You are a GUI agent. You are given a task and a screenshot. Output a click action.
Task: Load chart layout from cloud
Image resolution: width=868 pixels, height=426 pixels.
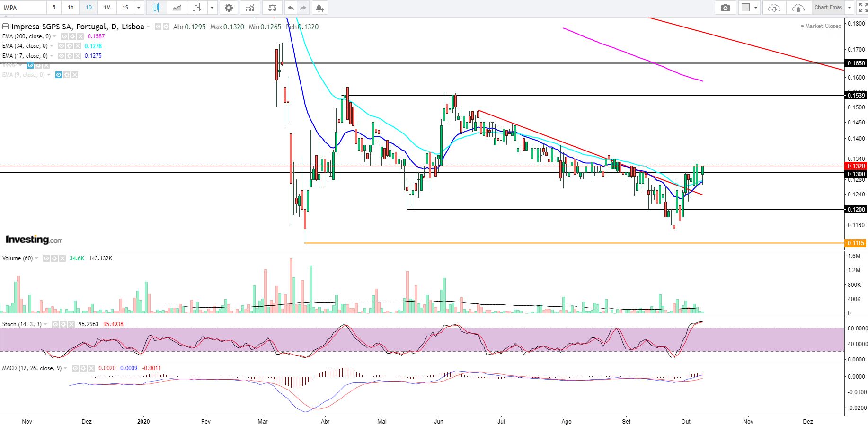774,8
